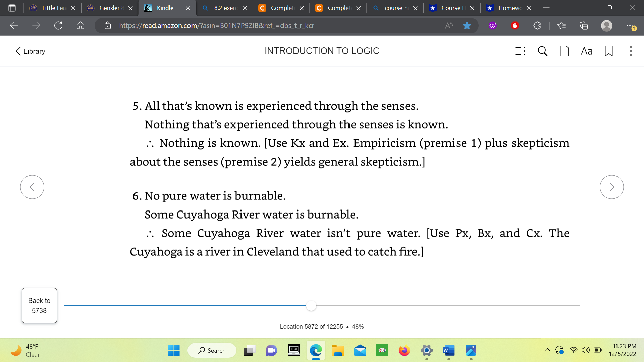Open the Aa display settings
Screen dimensions: 644x362
[587, 51]
